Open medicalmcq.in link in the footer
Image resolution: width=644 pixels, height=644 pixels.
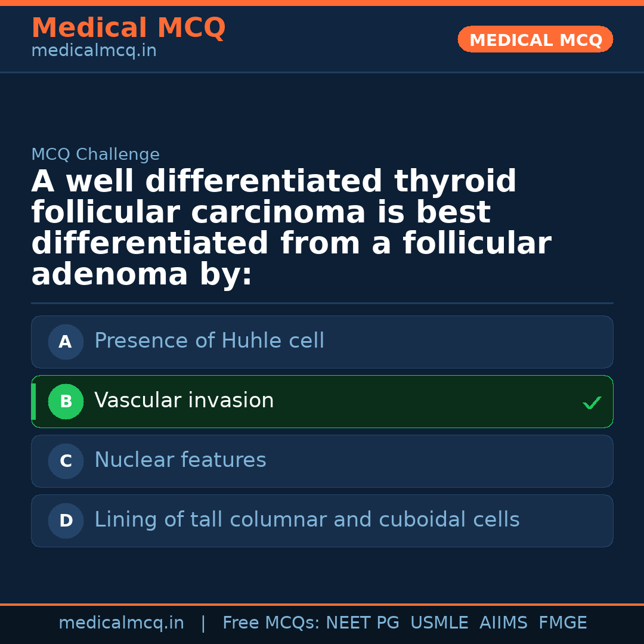tap(121, 623)
